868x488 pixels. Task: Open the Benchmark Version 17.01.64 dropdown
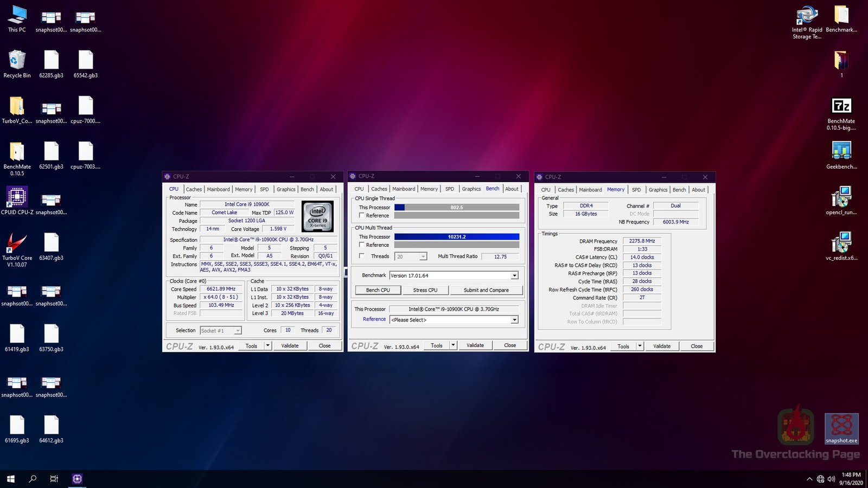(515, 275)
